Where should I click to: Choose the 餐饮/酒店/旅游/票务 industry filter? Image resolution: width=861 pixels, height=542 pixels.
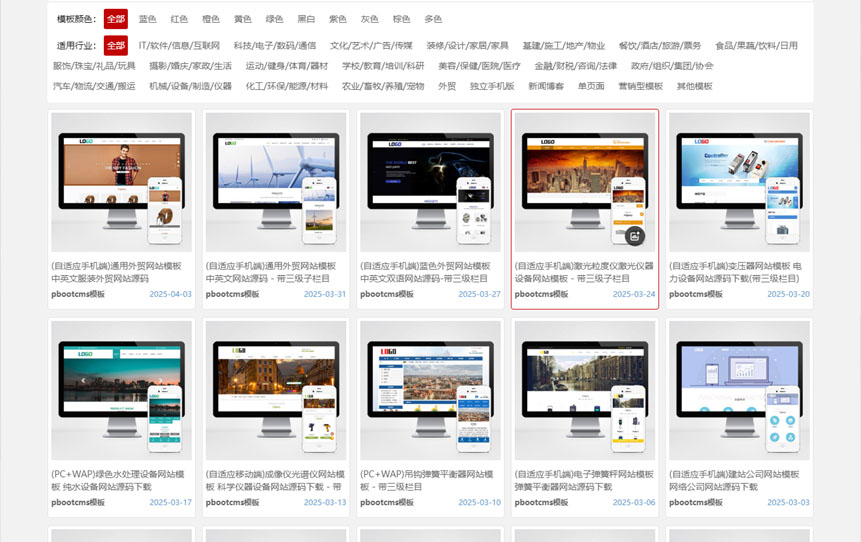[660, 46]
